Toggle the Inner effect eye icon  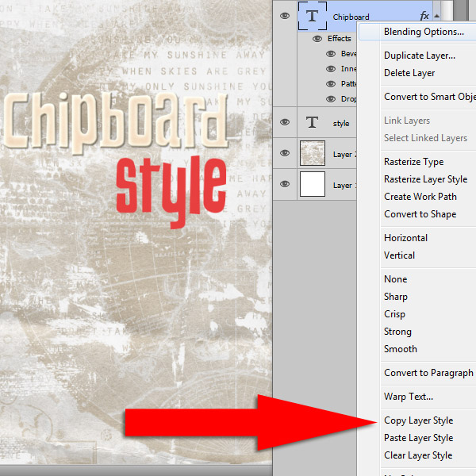point(332,69)
